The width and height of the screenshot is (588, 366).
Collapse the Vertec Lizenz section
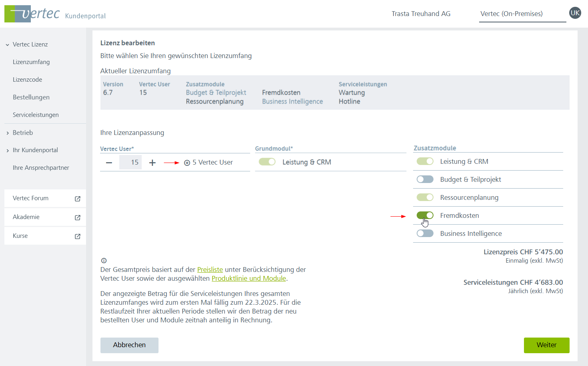(x=8, y=45)
